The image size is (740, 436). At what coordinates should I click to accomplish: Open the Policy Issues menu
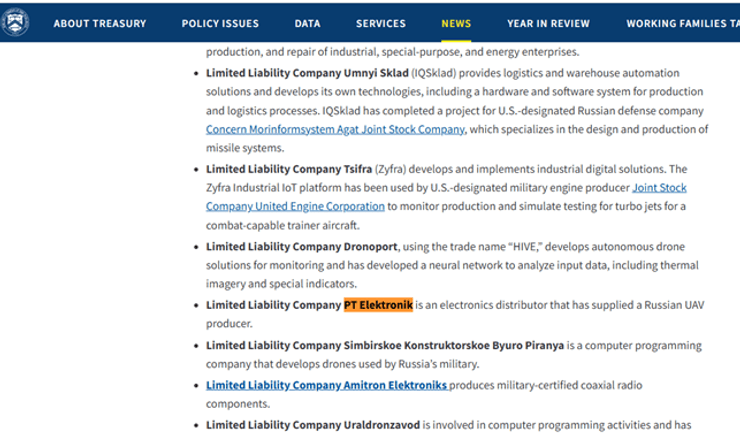[220, 23]
